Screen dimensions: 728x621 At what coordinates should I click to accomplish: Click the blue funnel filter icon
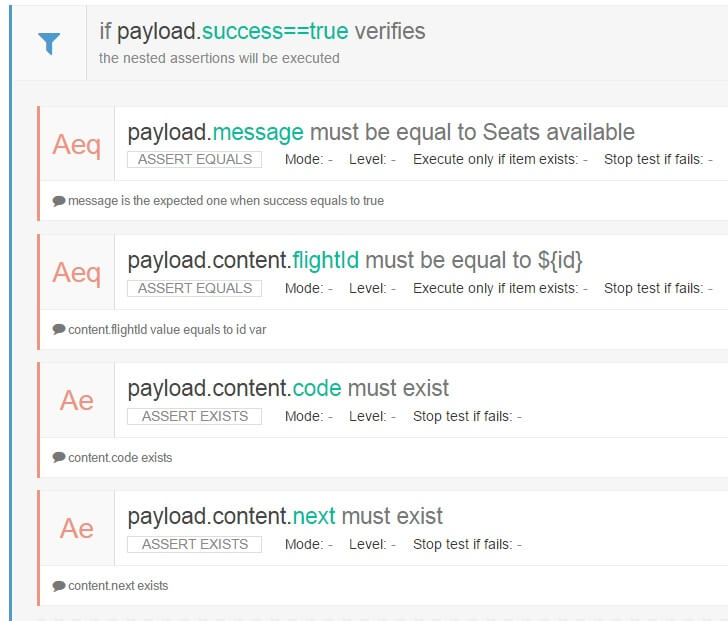pos(49,43)
